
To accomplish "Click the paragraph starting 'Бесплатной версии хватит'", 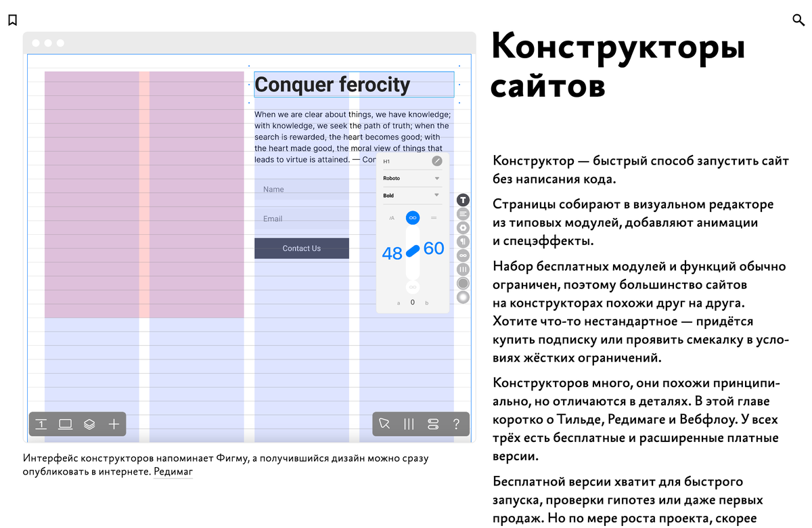I will [628, 500].
